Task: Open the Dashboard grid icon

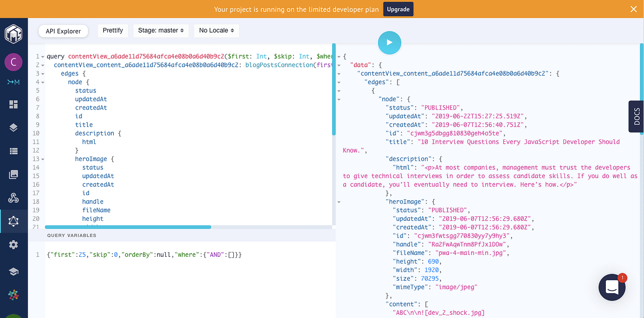Action: coord(13,104)
